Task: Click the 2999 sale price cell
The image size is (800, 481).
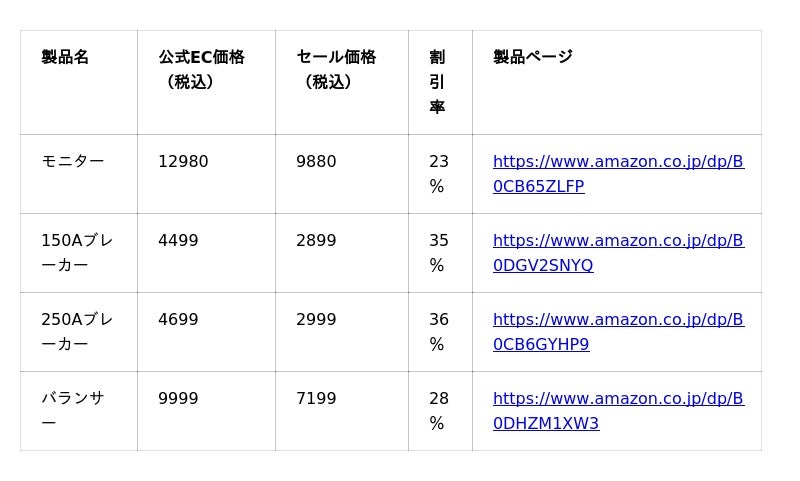Action: 316,320
